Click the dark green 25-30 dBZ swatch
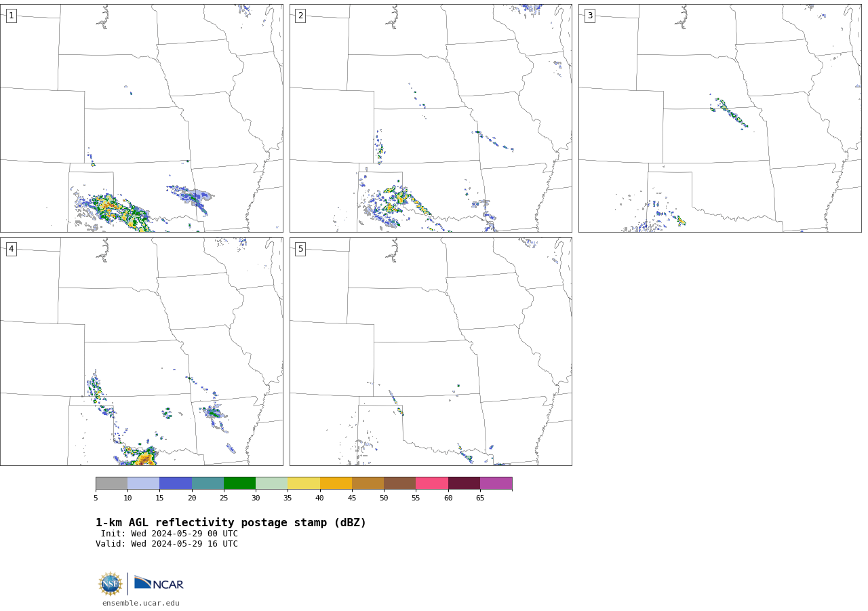 (239, 483)
